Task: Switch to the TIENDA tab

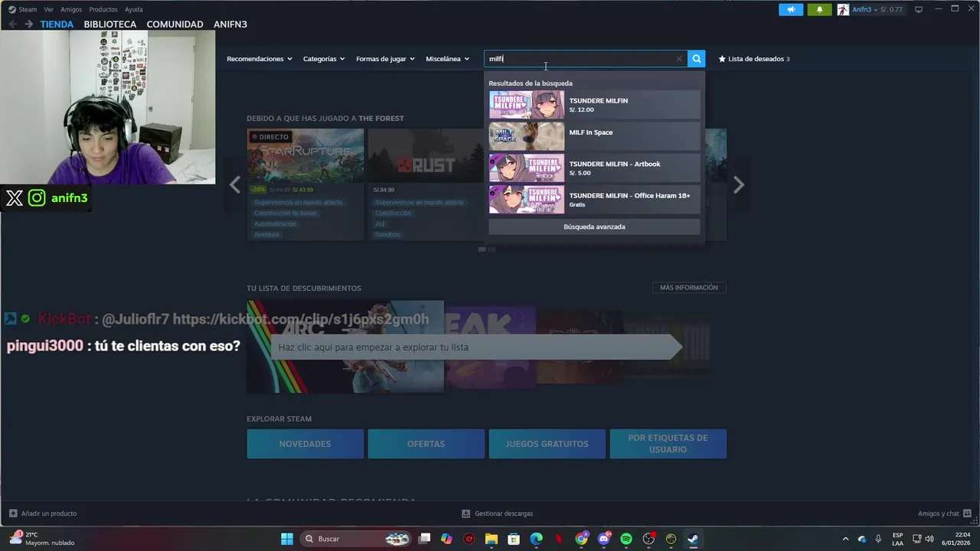Action: 57,24
